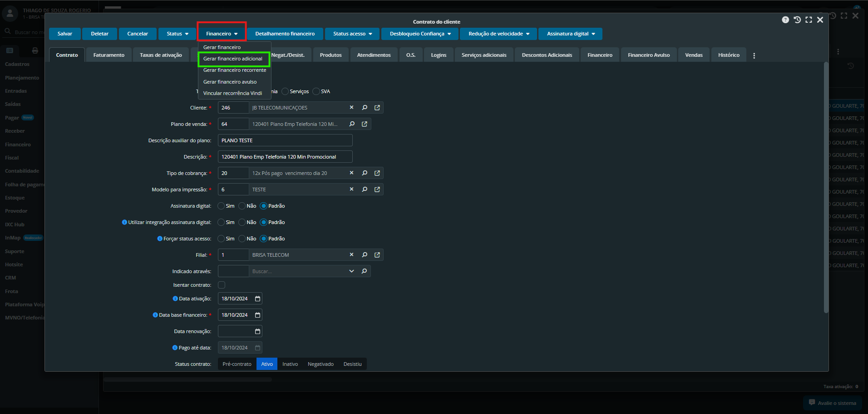Search Plano de venda with magnifier icon
Image resolution: width=868 pixels, height=414 pixels.
click(352, 124)
